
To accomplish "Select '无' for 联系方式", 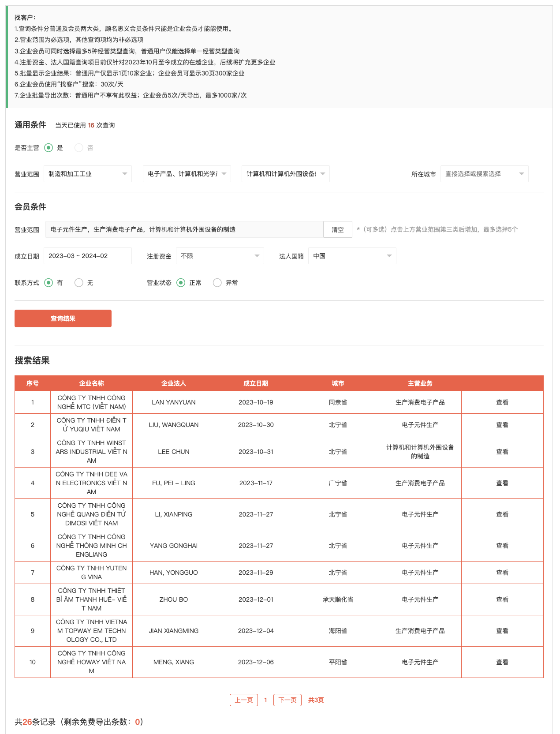I will (x=79, y=283).
